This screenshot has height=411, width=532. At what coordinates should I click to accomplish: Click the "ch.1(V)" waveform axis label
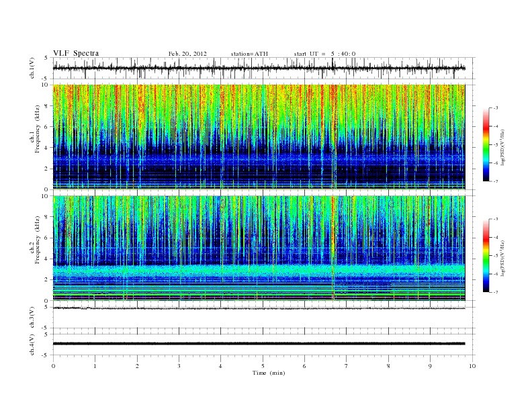click(x=32, y=68)
